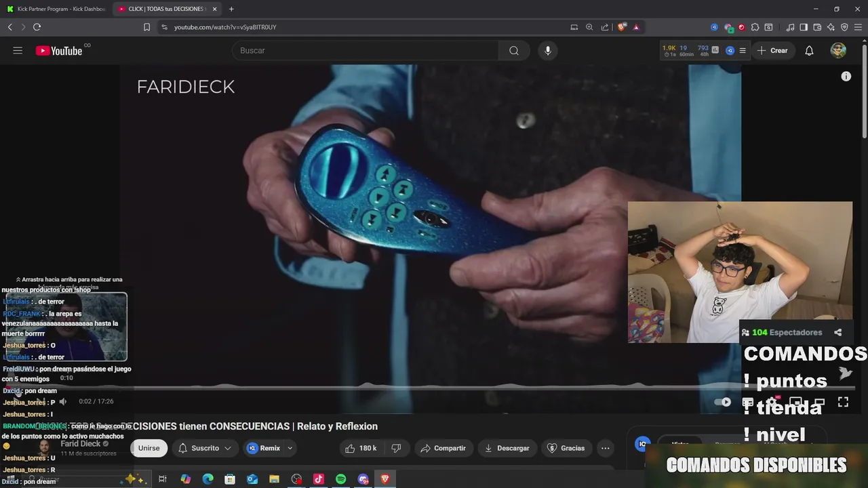Open Spotify from the taskbar
868x488 pixels.
[341, 479]
